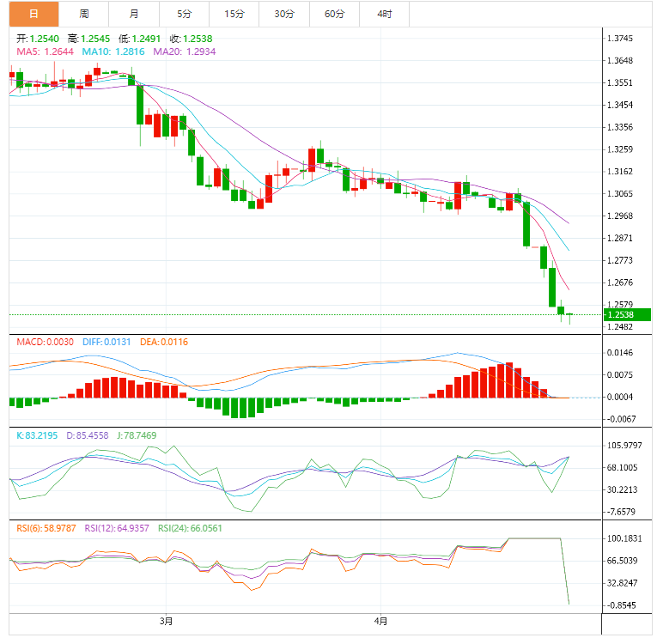
Task: Click the 4月 date axis label
Action: [x=380, y=621]
